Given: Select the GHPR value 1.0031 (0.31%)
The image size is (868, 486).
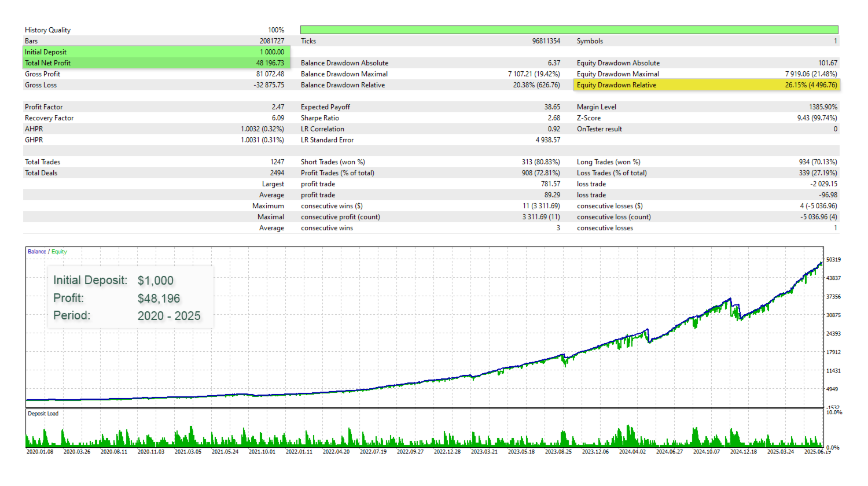Looking at the screenshot, I should (263, 140).
